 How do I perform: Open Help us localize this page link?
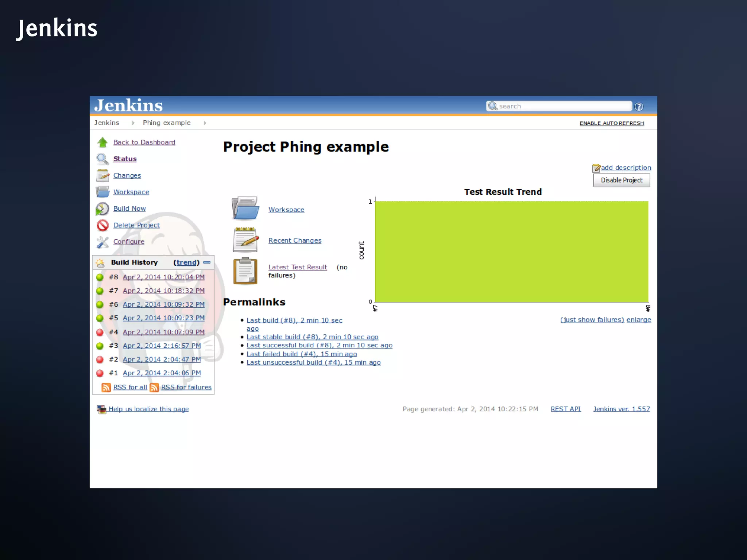[x=148, y=409]
